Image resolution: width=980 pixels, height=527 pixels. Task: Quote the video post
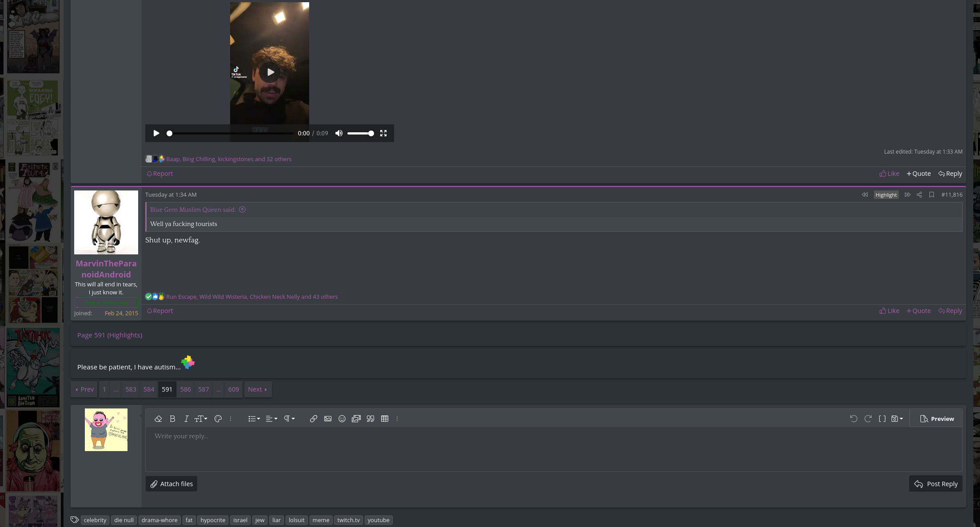(919, 174)
